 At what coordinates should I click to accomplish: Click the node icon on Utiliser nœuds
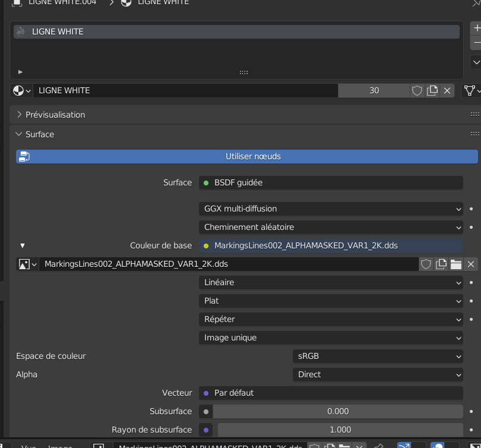pos(24,156)
